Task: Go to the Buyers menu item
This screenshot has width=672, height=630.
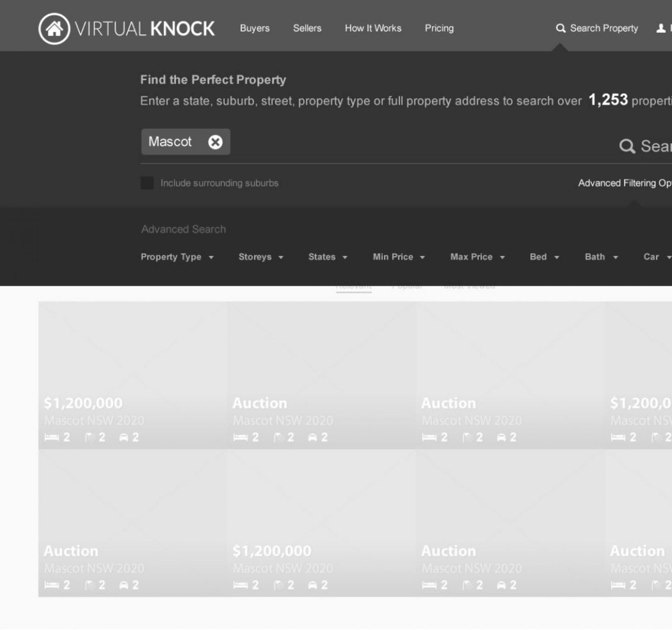Action: pos(255,28)
